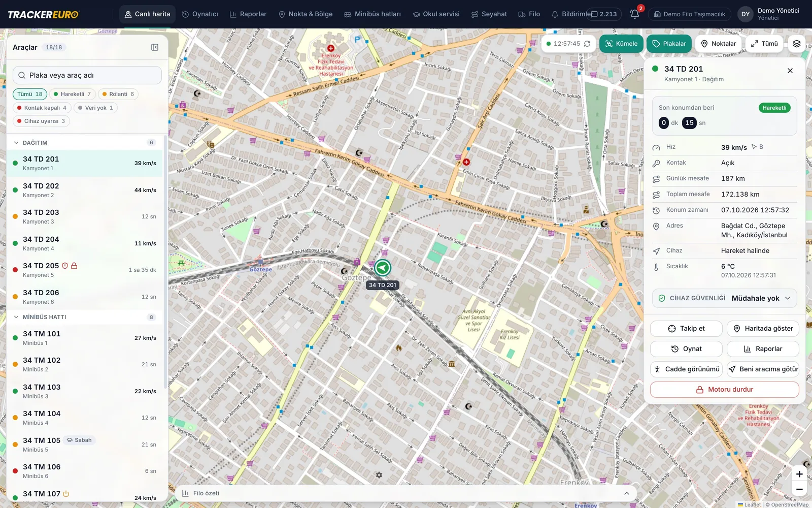
Task: Click the lock icon on 34 TD 205
Action: (74, 266)
